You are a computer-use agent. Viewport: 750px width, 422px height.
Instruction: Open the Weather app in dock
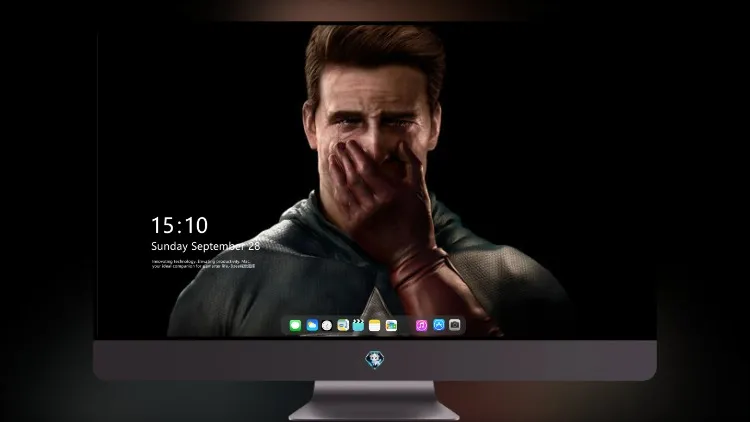312,325
